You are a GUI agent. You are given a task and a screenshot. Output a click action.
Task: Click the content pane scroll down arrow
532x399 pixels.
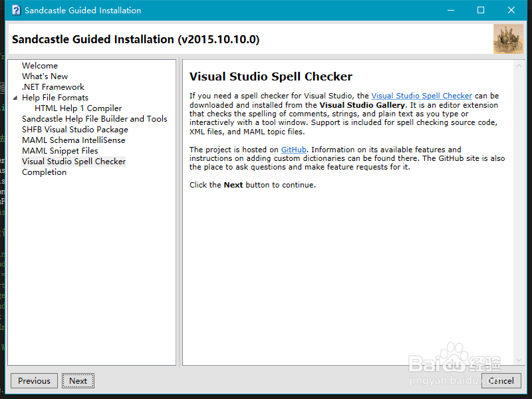coord(519,360)
